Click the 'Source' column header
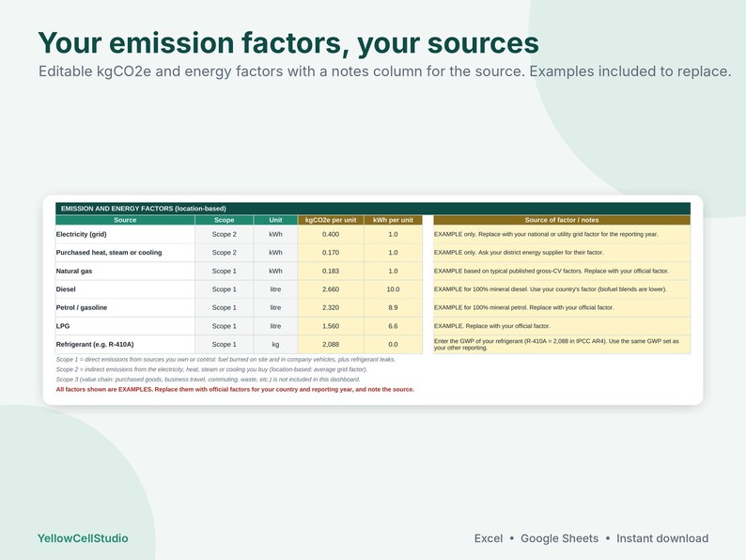 click(x=125, y=220)
